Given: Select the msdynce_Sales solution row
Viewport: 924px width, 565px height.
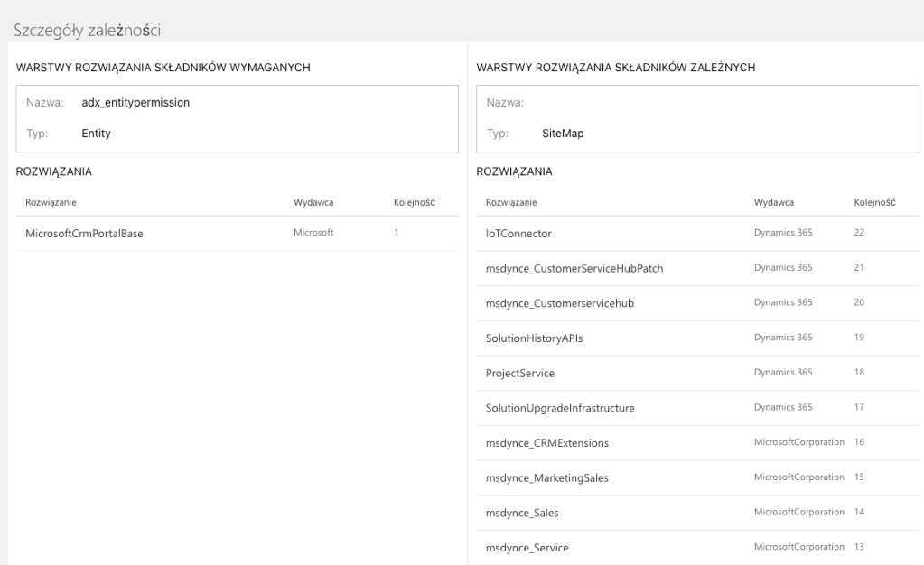Looking at the screenshot, I should [522, 512].
